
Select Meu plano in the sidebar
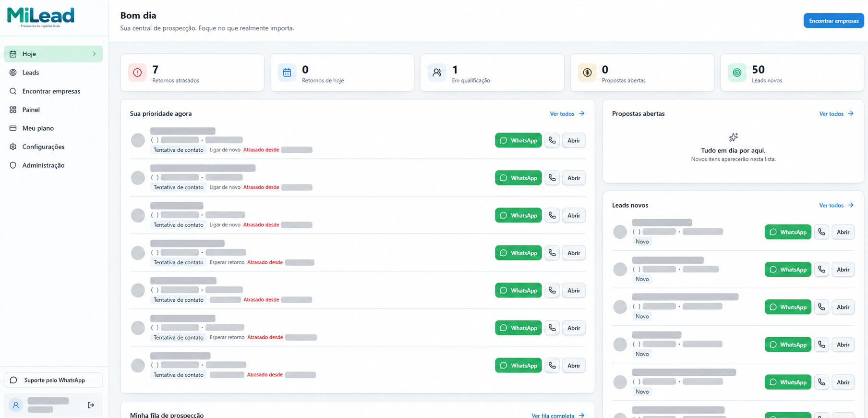click(53, 128)
